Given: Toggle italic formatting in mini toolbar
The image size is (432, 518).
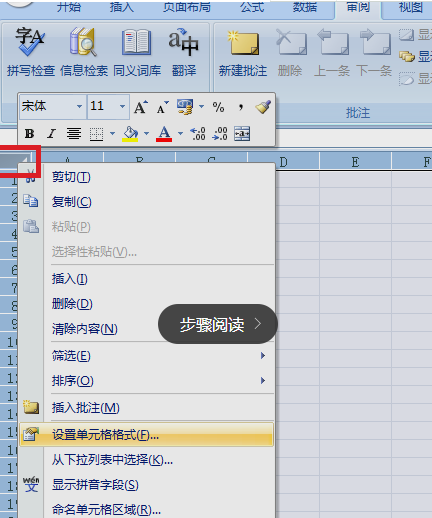Looking at the screenshot, I should tap(51, 134).
